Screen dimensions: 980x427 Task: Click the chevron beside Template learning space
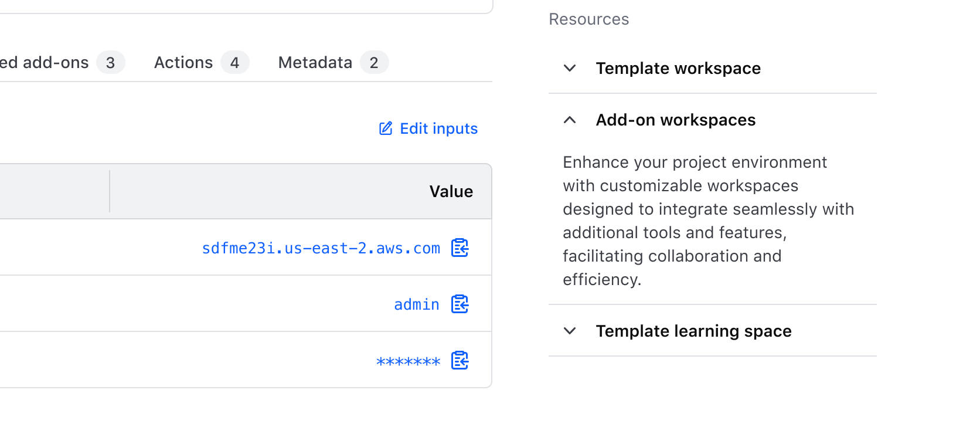tap(570, 331)
